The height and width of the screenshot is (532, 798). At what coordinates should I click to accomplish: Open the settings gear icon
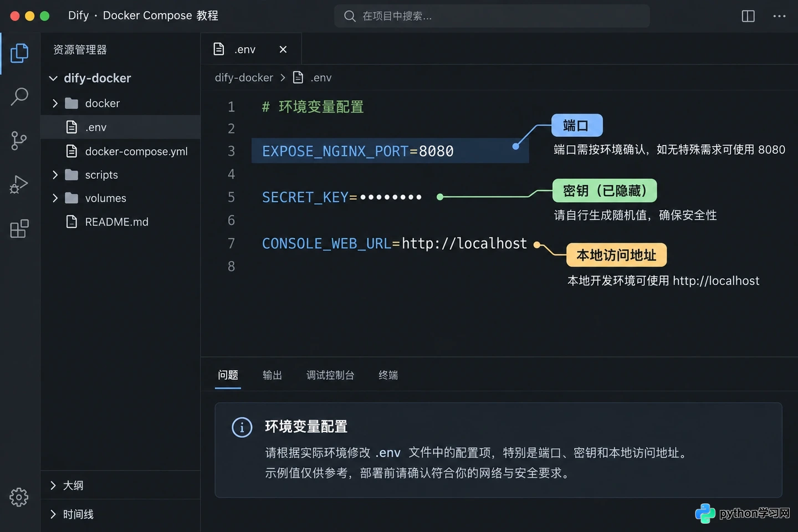pyautogui.click(x=19, y=497)
